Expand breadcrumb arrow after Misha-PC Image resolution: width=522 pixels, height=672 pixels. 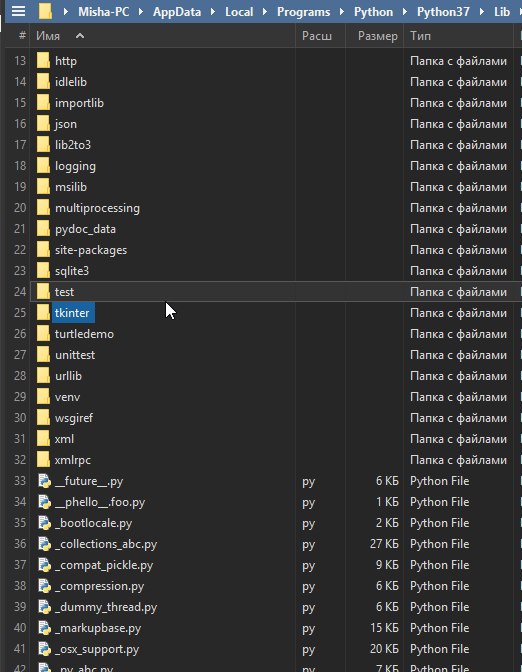[x=141, y=12]
